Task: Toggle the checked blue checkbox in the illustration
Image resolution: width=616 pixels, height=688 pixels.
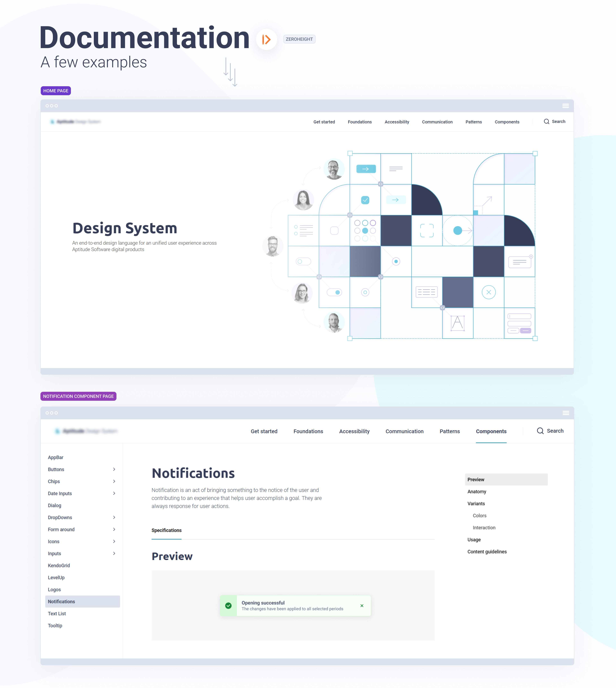Action: pos(365,200)
